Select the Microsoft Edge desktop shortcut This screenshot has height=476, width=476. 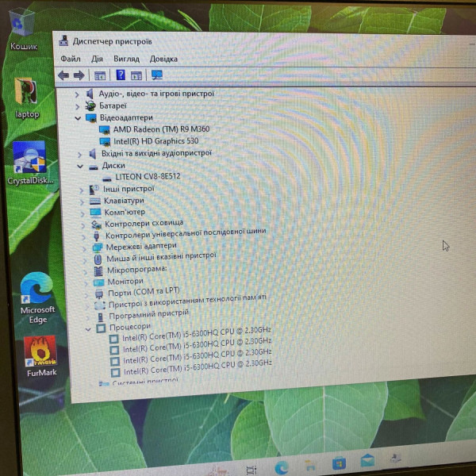(37, 297)
